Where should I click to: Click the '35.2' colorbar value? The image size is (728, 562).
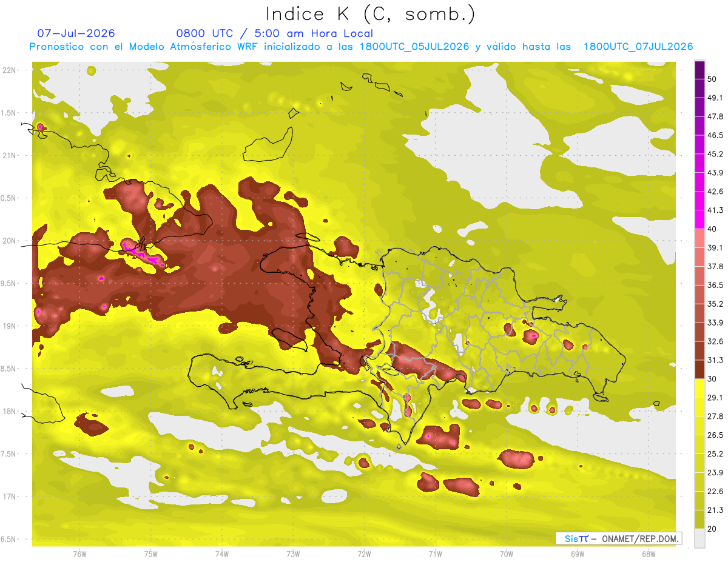[x=715, y=304]
